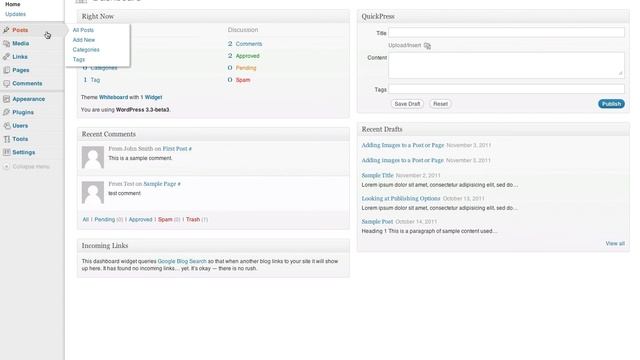Click the Pages icon in sidebar
This screenshot has width=640, height=360.
[x=6, y=70]
